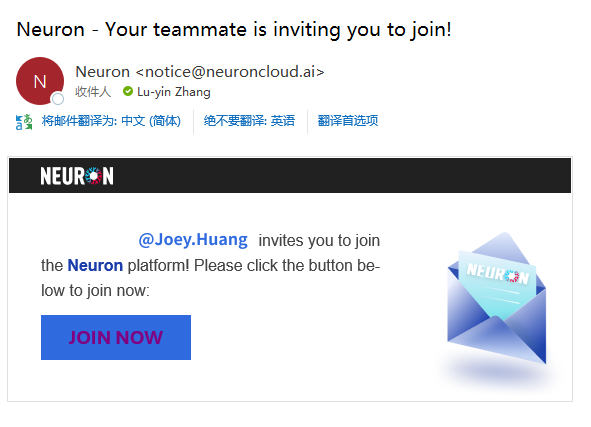Open 翻译首选项 translation preferences
Viewport: 591px width, 427px height.
pos(348,121)
